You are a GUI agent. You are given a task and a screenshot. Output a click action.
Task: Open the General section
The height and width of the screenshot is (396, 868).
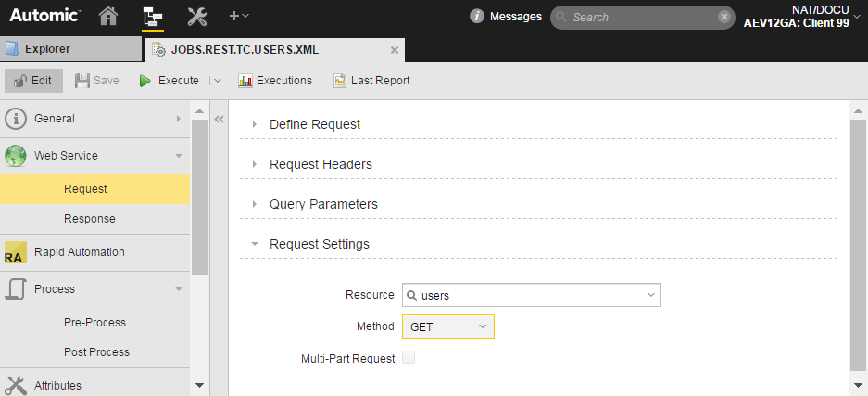point(94,119)
